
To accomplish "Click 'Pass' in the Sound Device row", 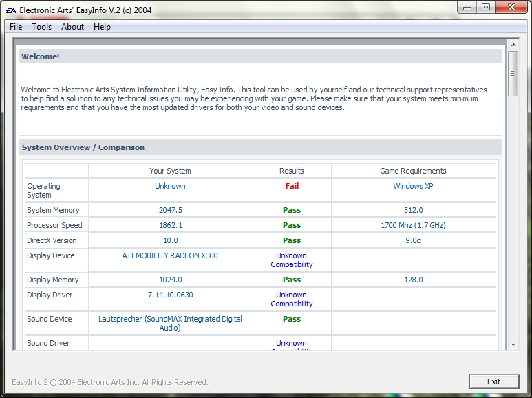I will [292, 319].
